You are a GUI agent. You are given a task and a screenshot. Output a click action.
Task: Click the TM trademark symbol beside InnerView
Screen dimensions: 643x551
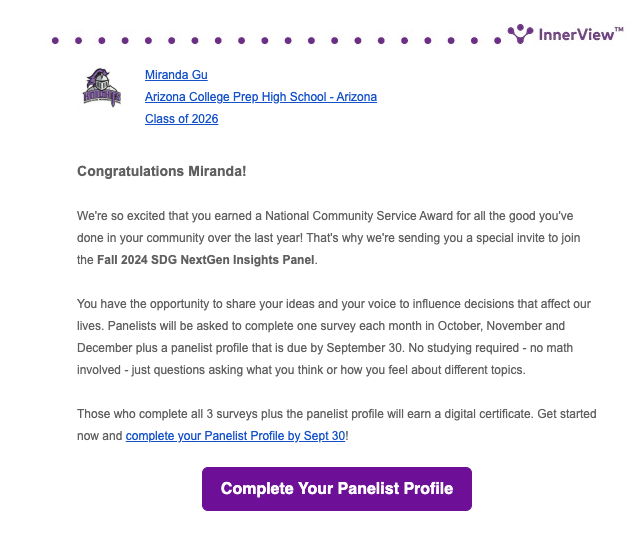tap(619, 30)
